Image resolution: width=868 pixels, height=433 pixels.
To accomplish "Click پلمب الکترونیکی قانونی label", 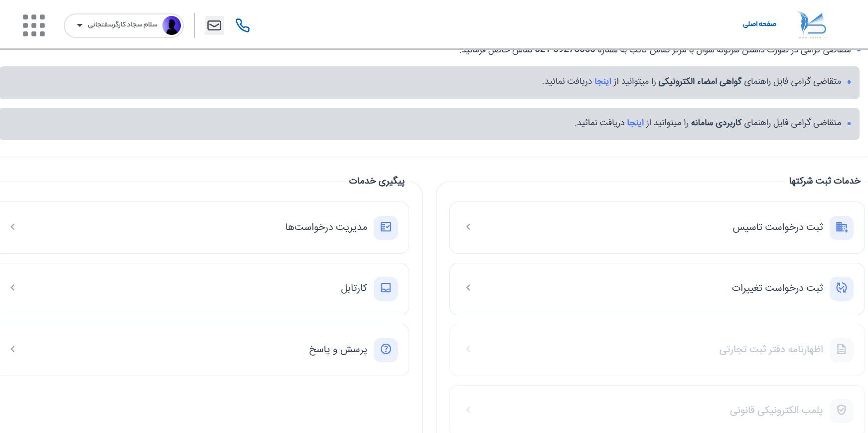I will point(776,411).
